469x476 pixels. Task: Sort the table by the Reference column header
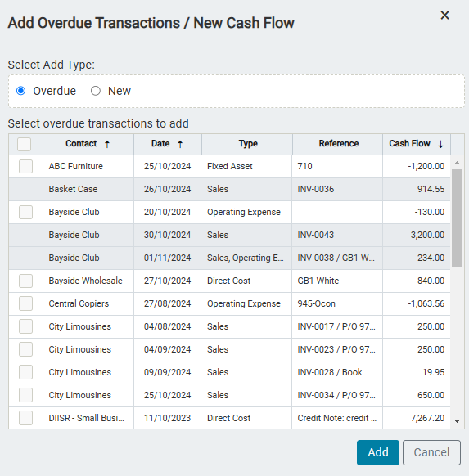(x=338, y=144)
